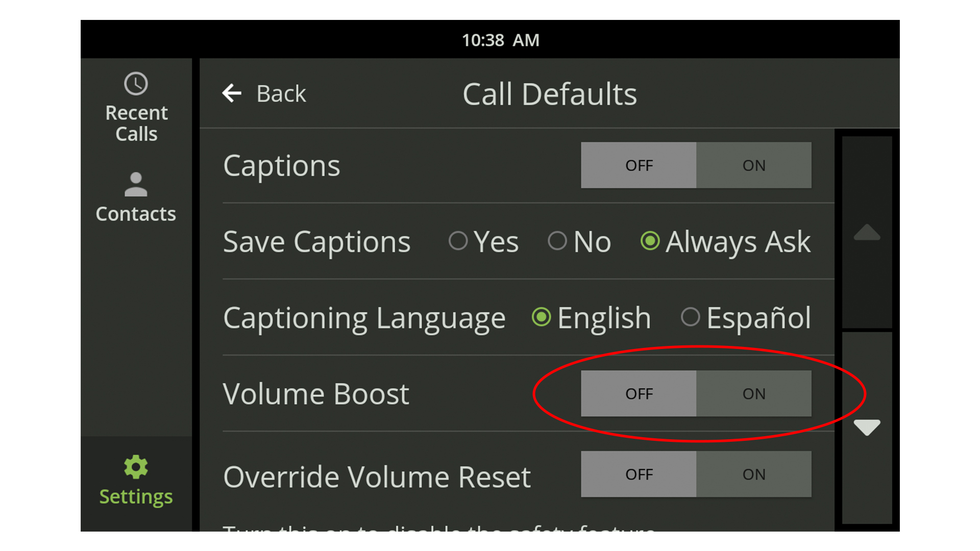Open Contacts from the person icon
Screen dimensions: 980x551
(x=136, y=184)
